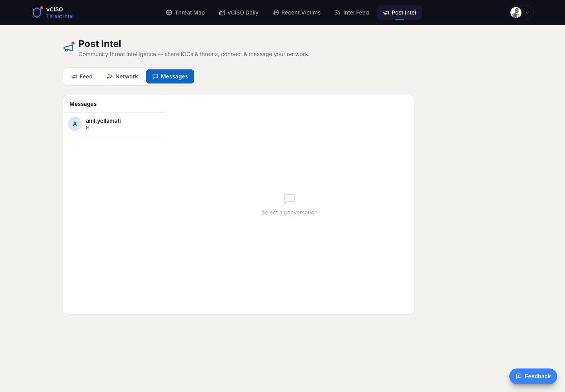Switch to the Feed tab
This screenshot has width=565, height=392.
[82, 76]
